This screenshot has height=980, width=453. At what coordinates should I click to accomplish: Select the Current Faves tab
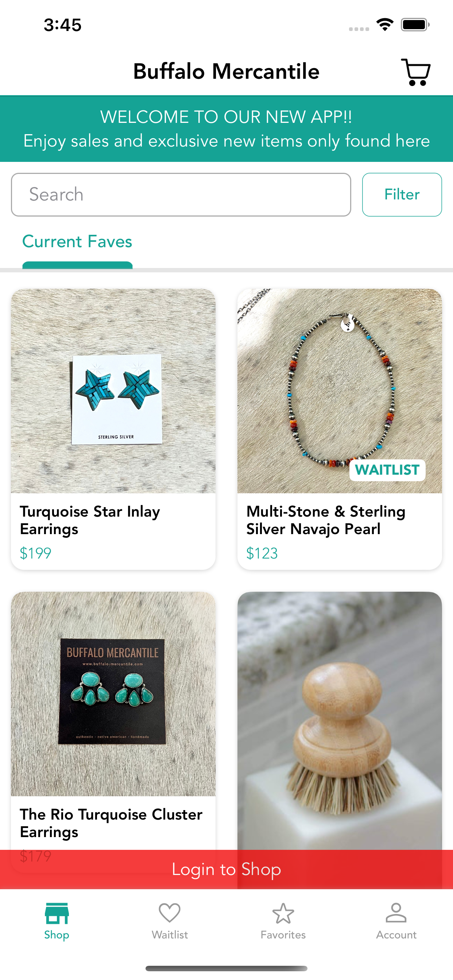tap(77, 241)
